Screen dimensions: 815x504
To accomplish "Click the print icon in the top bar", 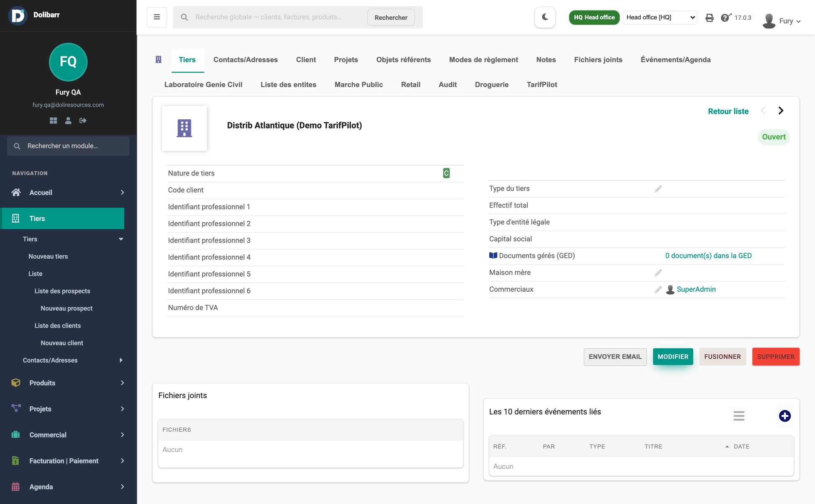I will pos(709,18).
